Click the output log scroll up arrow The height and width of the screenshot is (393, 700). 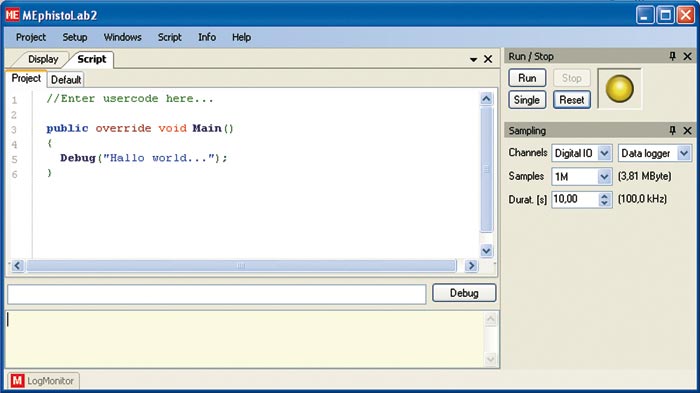coord(490,319)
